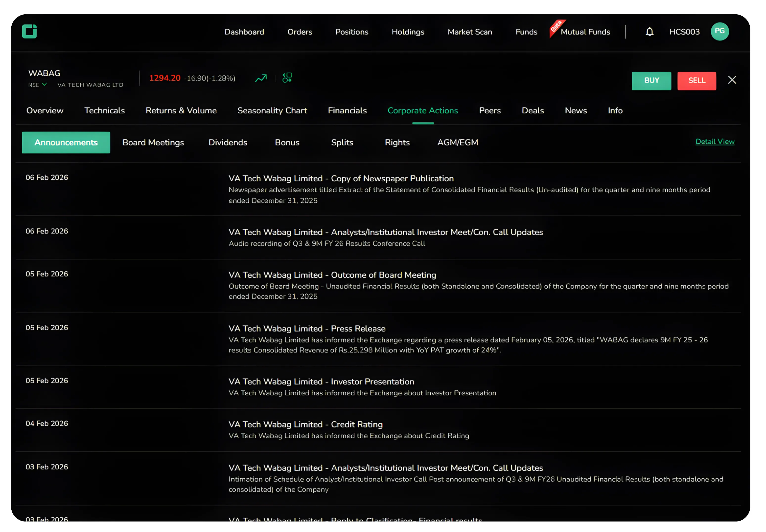This screenshot has height=532, width=766.
Task: Open the stock chart via trend-line icon
Action: [x=261, y=78]
